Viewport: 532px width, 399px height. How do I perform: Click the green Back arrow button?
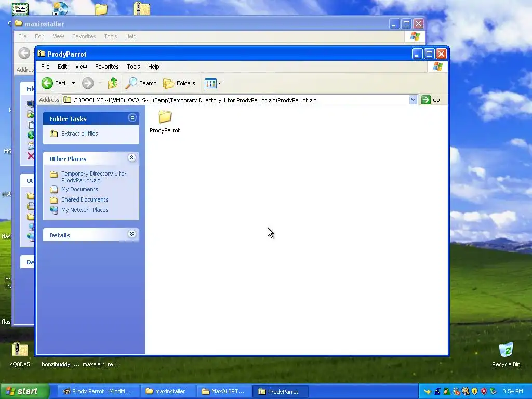click(x=47, y=83)
